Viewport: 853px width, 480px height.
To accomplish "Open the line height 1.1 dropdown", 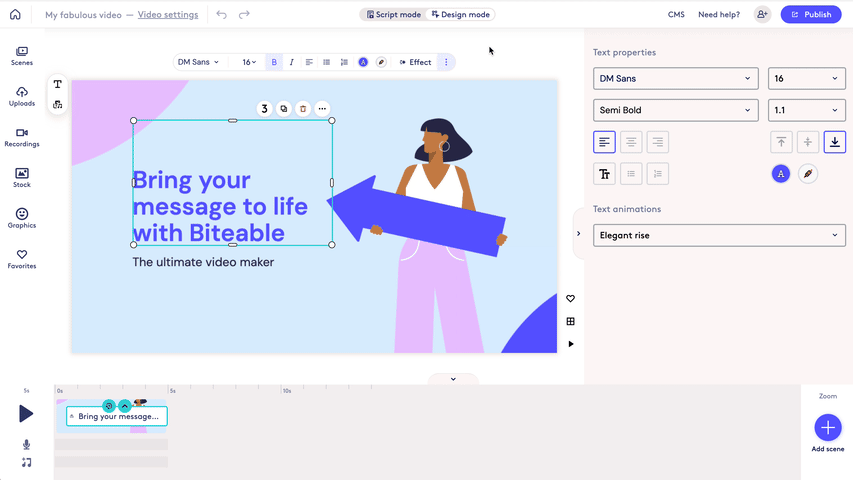I will tap(807, 110).
